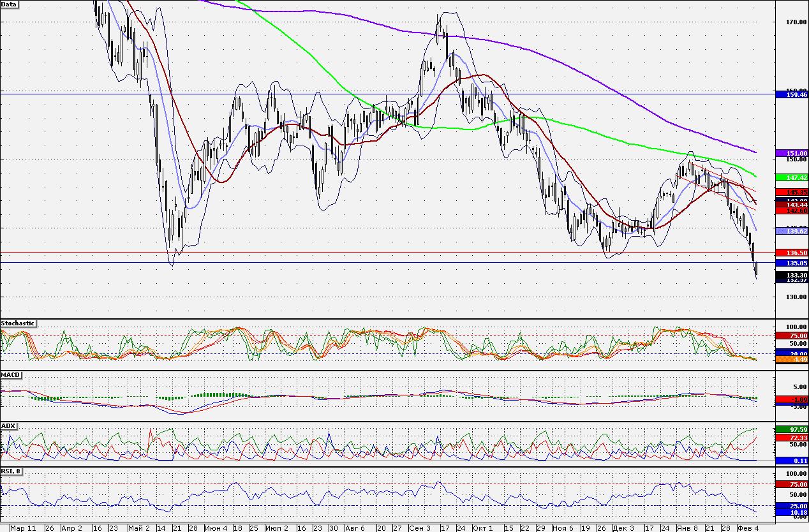
Task: Click the Stochastic 20.00 level tag
Action: (x=792, y=353)
